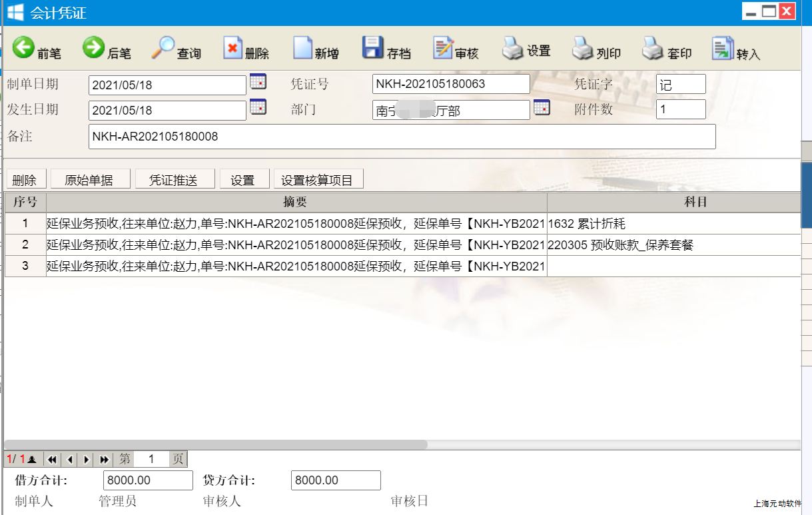Click the 凭证推送 button
The image size is (812, 515).
177,180
